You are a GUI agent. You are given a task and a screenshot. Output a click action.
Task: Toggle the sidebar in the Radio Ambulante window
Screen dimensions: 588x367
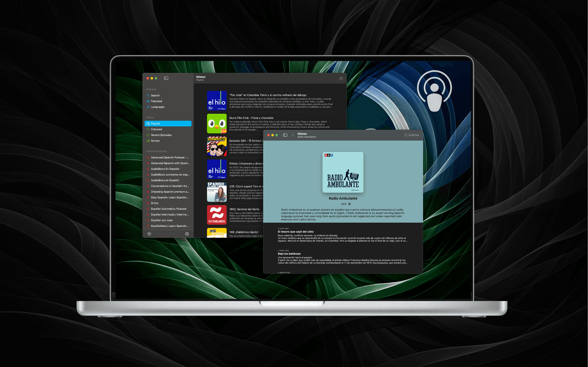point(285,135)
